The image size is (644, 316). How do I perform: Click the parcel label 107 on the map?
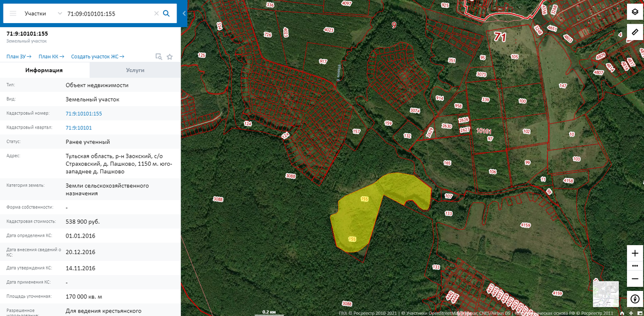pyautogui.click(x=449, y=196)
